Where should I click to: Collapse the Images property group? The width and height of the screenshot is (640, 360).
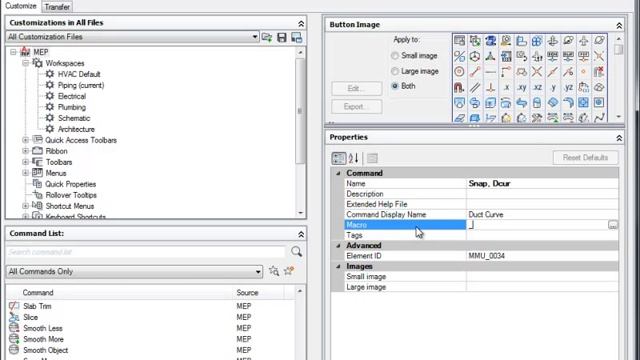[x=338, y=266]
